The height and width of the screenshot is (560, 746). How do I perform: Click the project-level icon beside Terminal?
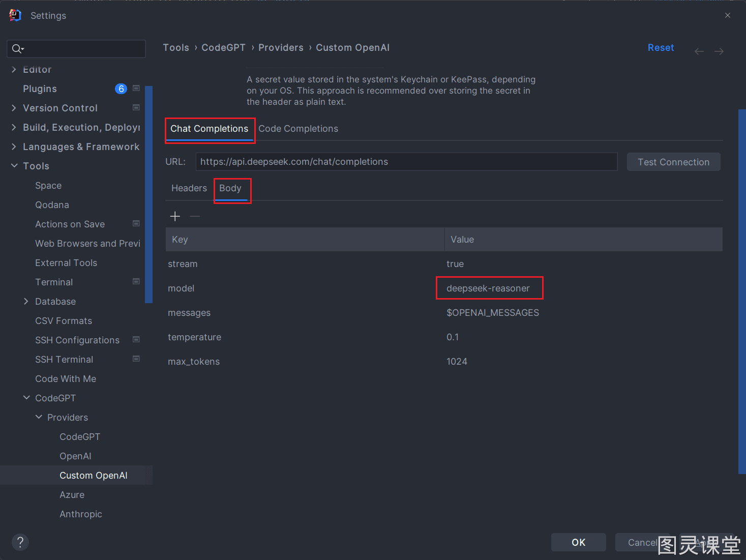(136, 281)
